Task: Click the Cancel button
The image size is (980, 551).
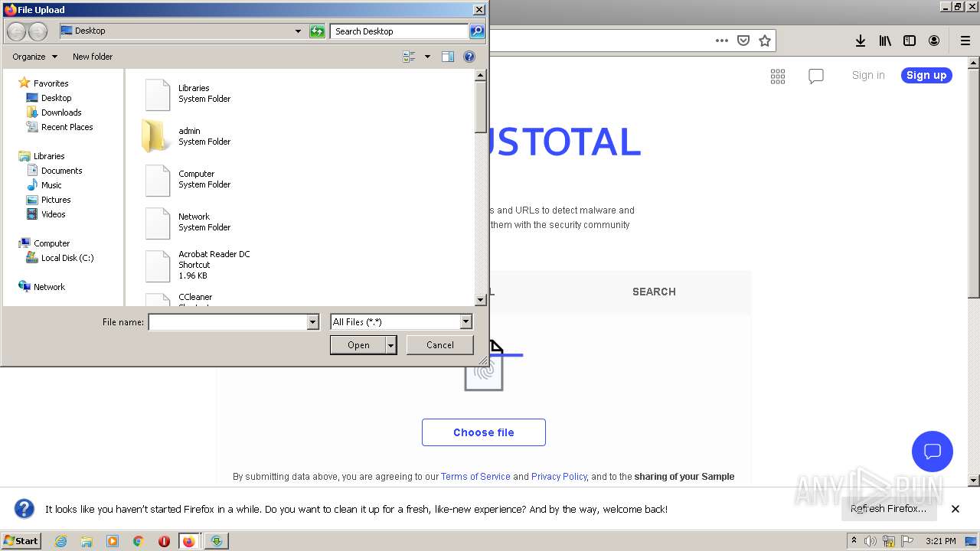Action: point(439,345)
